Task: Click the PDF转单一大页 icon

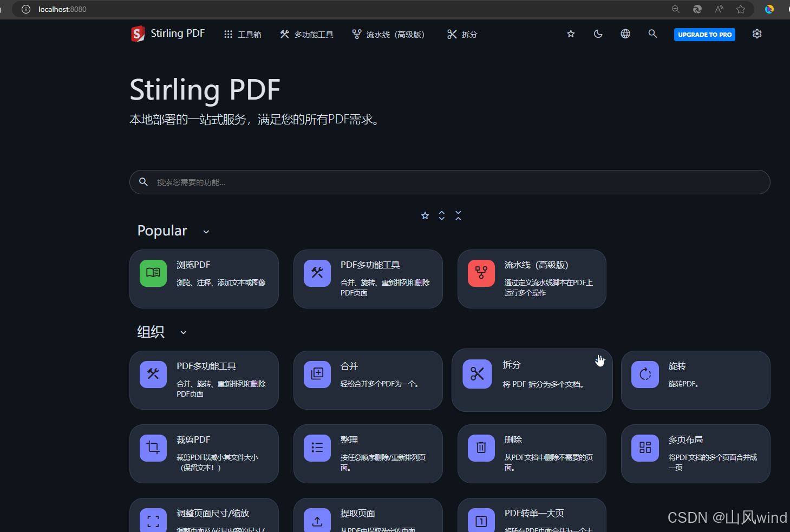Action: tap(481, 520)
